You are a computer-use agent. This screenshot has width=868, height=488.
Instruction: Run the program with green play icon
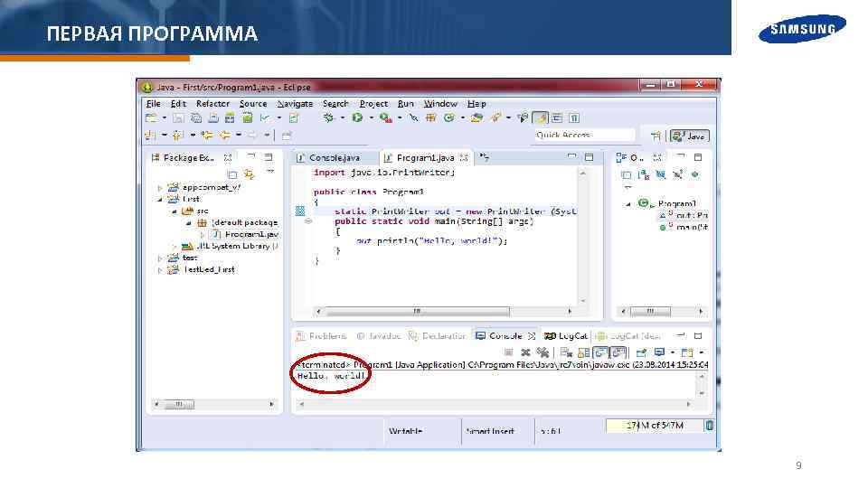(358, 117)
